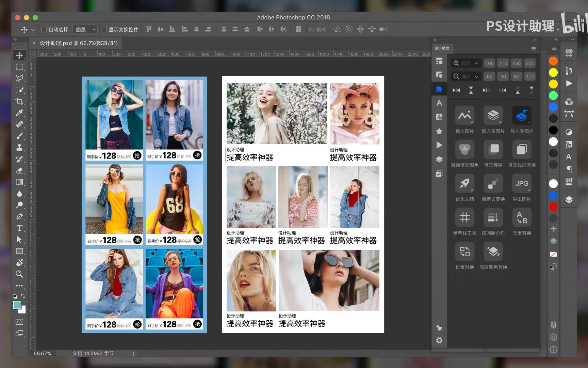
Task: Select the Rectangle shape tool
Action: [x=19, y=251]
